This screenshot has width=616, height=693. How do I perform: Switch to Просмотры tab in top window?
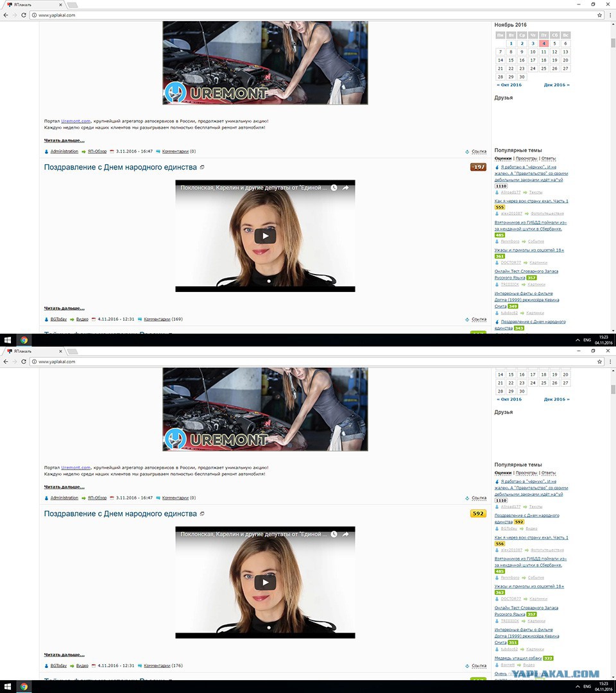526,158
